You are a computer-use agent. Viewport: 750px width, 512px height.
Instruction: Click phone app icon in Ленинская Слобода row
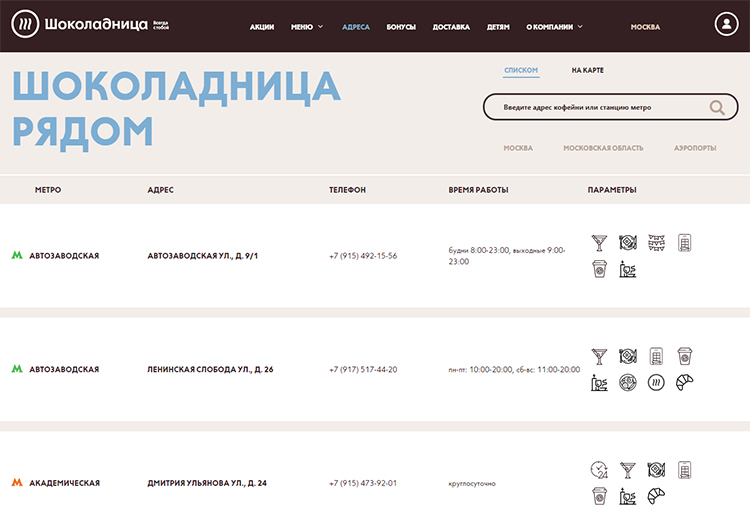[x=656, y=356]
